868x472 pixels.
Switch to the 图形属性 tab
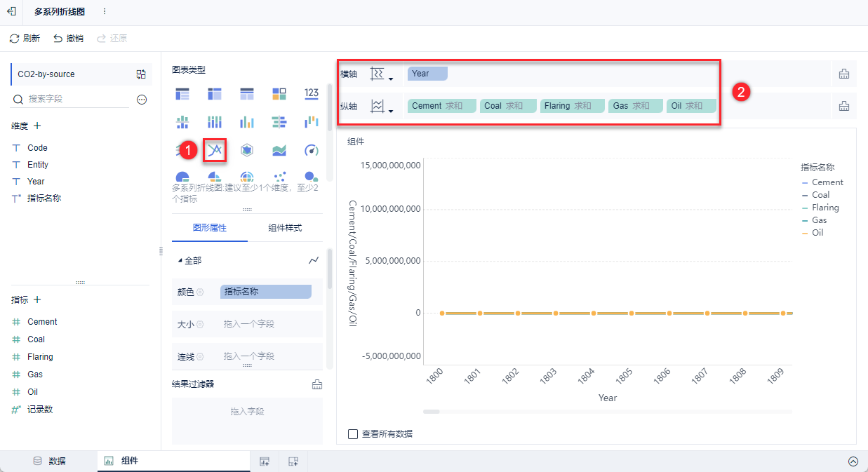[210, 228]
